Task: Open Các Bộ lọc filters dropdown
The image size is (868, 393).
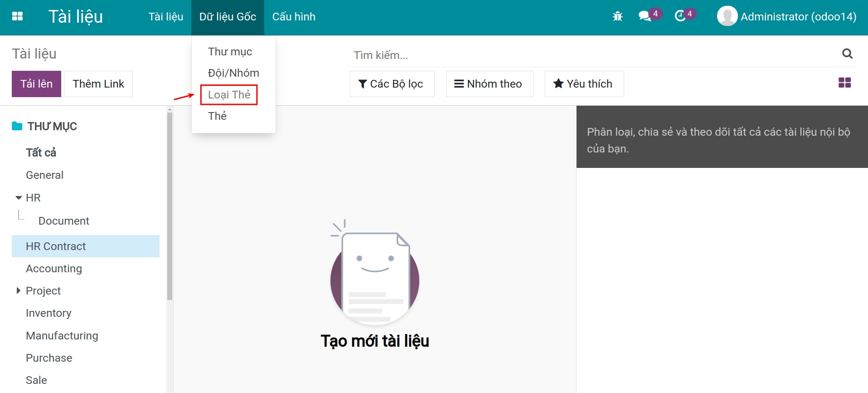Action: (x=392, y=84)
